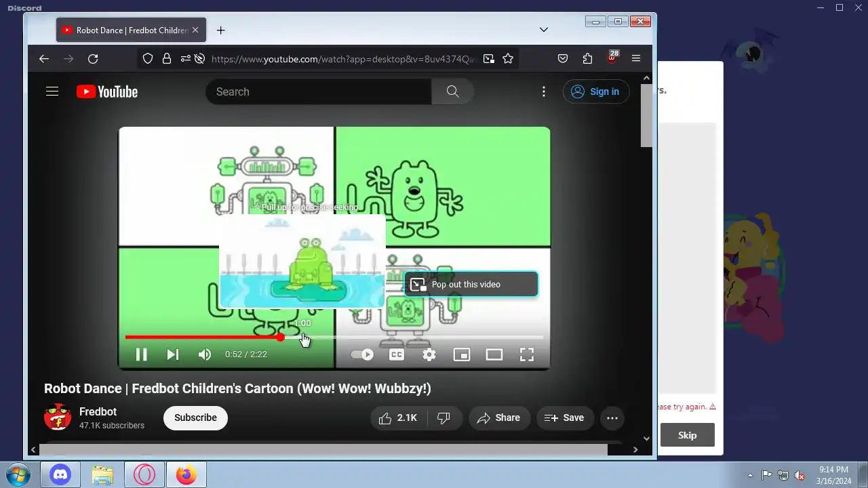Viewport: 868px width, 488px height.
Task: Open Fredbot channel avatar
Action: (58, 418)
